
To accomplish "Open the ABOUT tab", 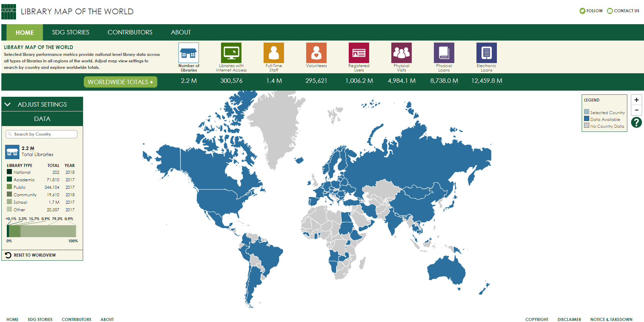I will point(181,32).
